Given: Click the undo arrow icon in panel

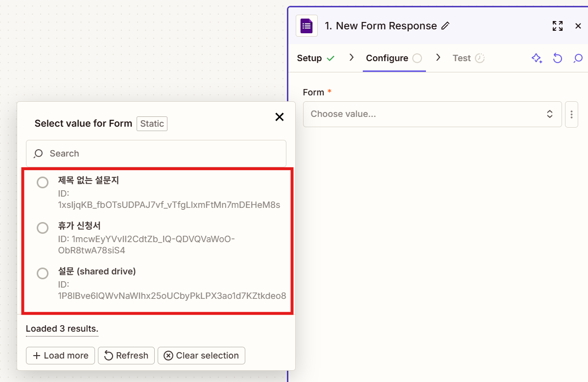Looking at the screenshot, I should point(557,58).
